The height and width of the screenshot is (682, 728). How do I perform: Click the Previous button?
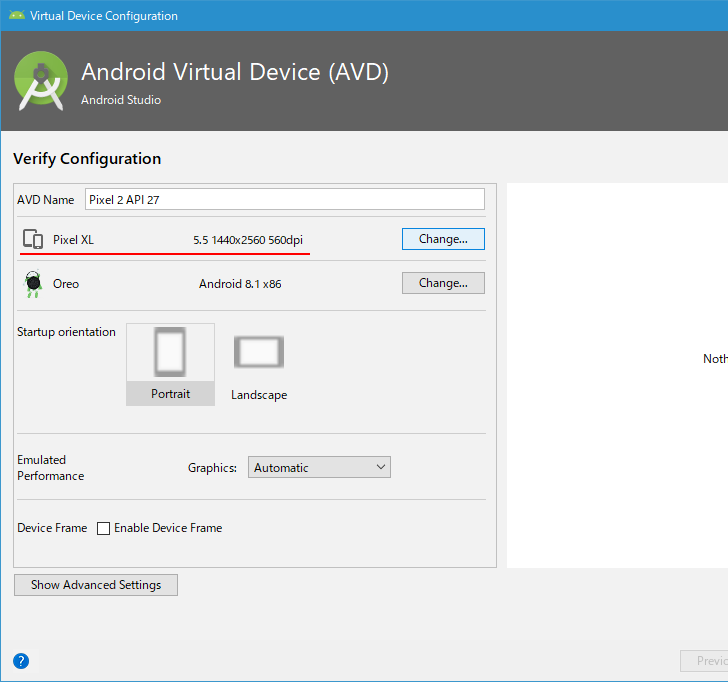704,661
